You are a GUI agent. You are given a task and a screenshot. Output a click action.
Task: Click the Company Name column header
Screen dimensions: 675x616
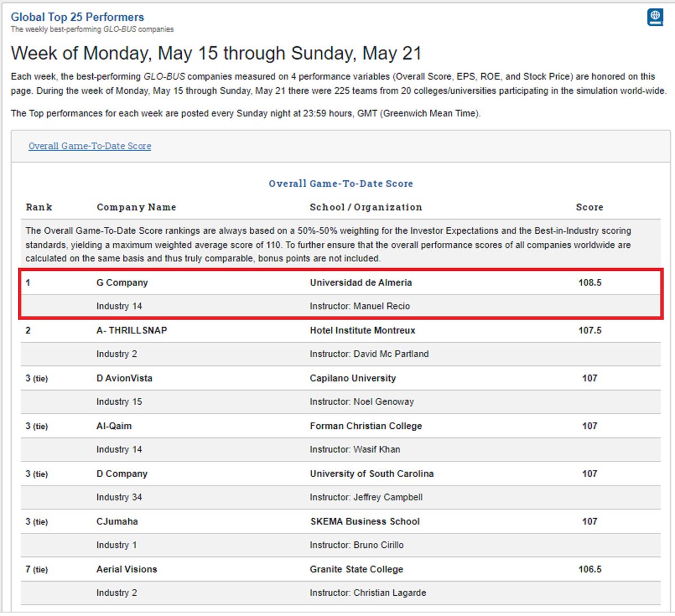pyautogui.click(x=136, y=207)
